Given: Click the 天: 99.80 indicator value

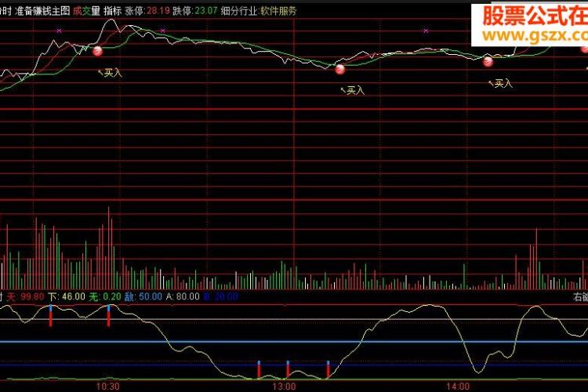Looking at the screenshot, I should (26, 296).
